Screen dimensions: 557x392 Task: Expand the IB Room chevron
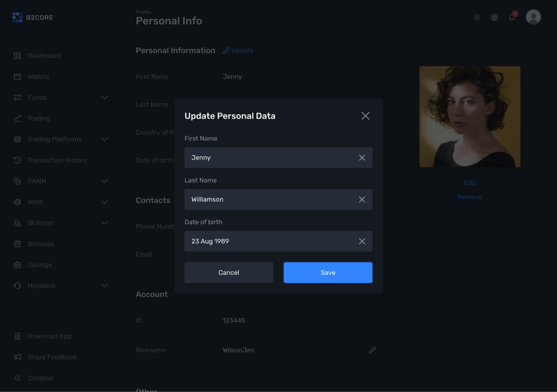tap(104, 223)
